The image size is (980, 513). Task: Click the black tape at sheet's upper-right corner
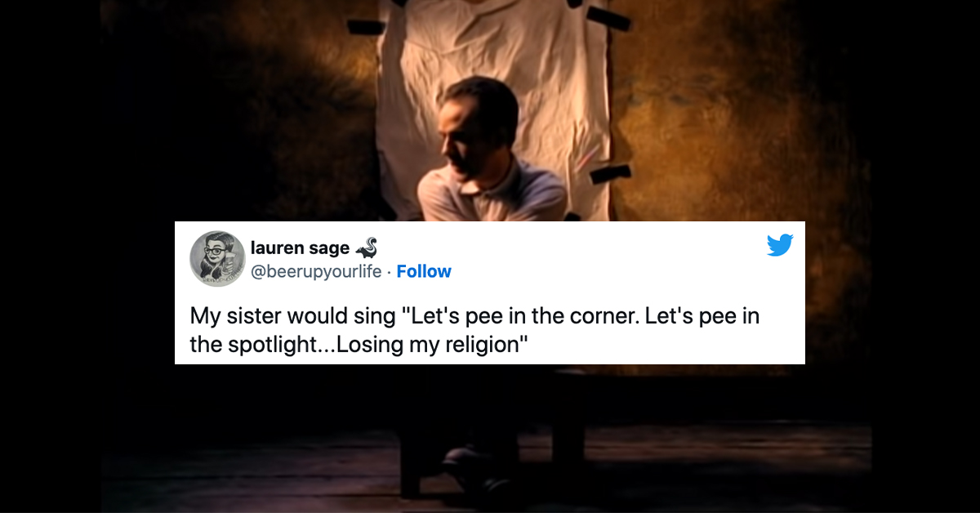608,17
